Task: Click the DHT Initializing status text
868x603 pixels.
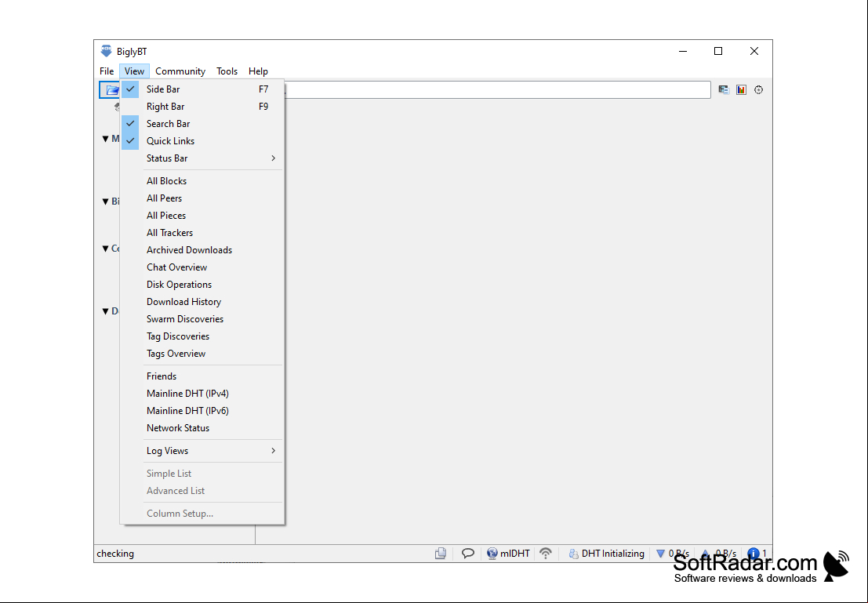Action: [613, 553]
